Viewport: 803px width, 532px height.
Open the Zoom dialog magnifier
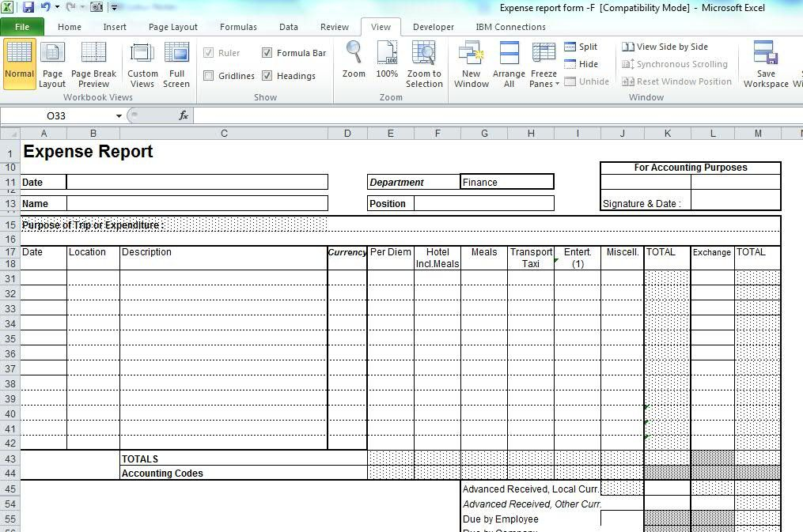[x=354, y=59]
